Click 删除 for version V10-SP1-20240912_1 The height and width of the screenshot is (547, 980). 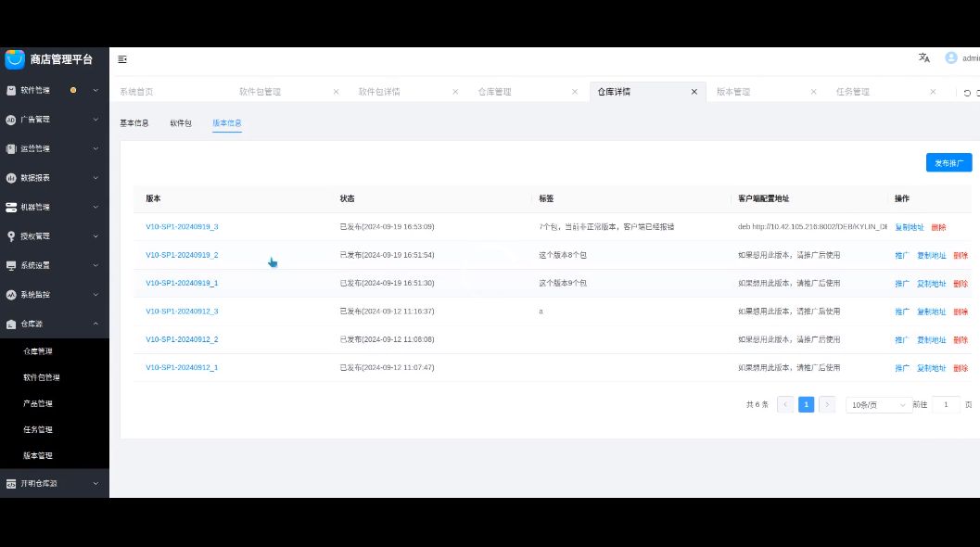961,368
